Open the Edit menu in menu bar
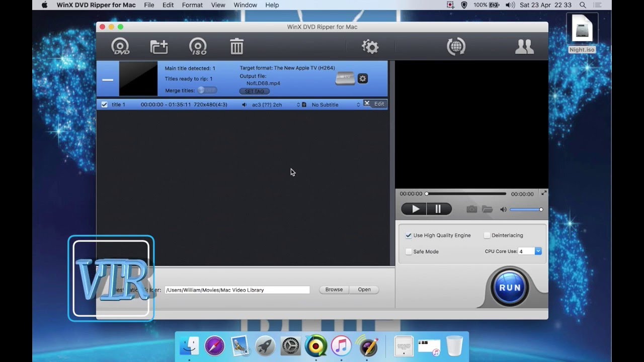 168,5
